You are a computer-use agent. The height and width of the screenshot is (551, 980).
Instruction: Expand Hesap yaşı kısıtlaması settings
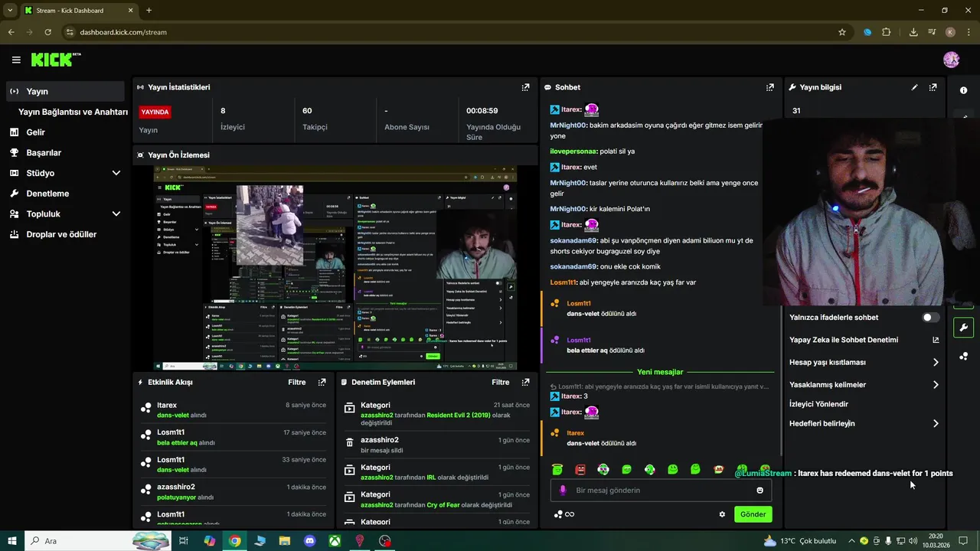point(936,363)
